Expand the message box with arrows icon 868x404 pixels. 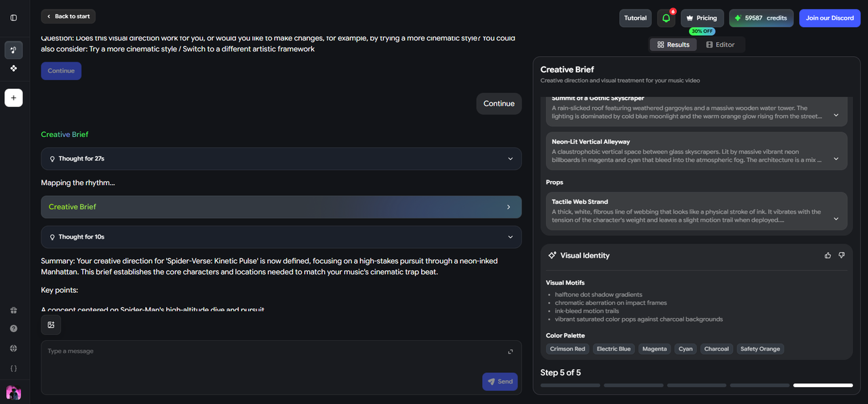point(511,352)
